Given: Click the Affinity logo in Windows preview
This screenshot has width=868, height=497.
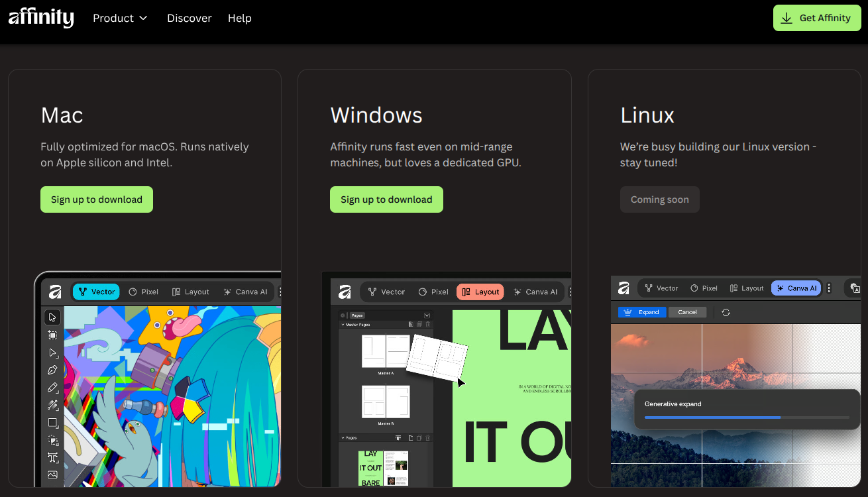Looking at the screenshot, I should [345, 292].
